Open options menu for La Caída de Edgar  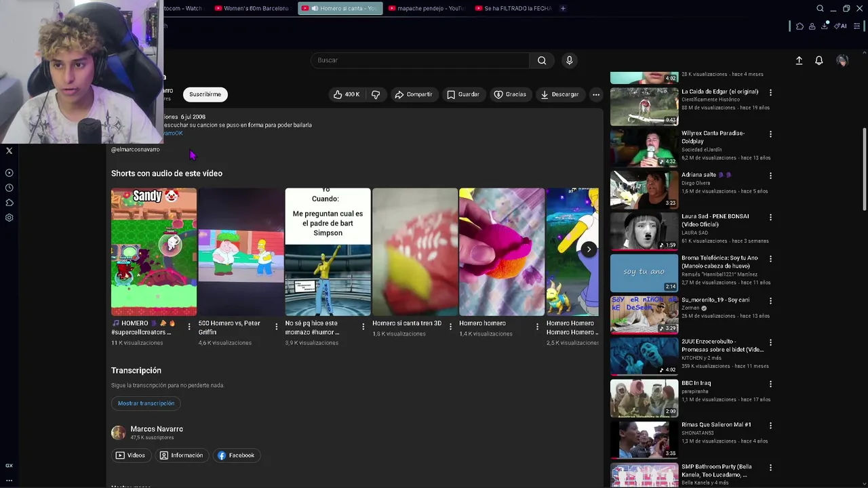pos(770,92)
